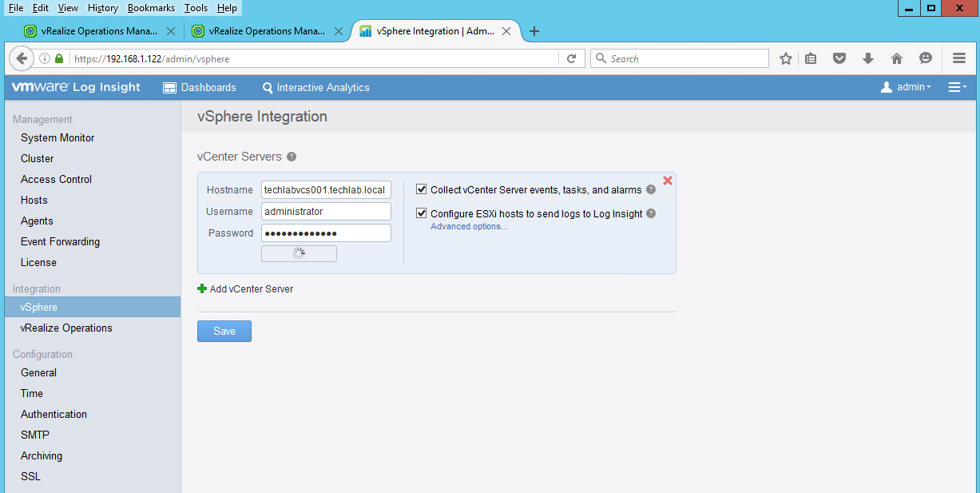Open SMTP configuration page
Viewport: 980px width, 493px height.
pyautogui.click(x=35, y=435)
